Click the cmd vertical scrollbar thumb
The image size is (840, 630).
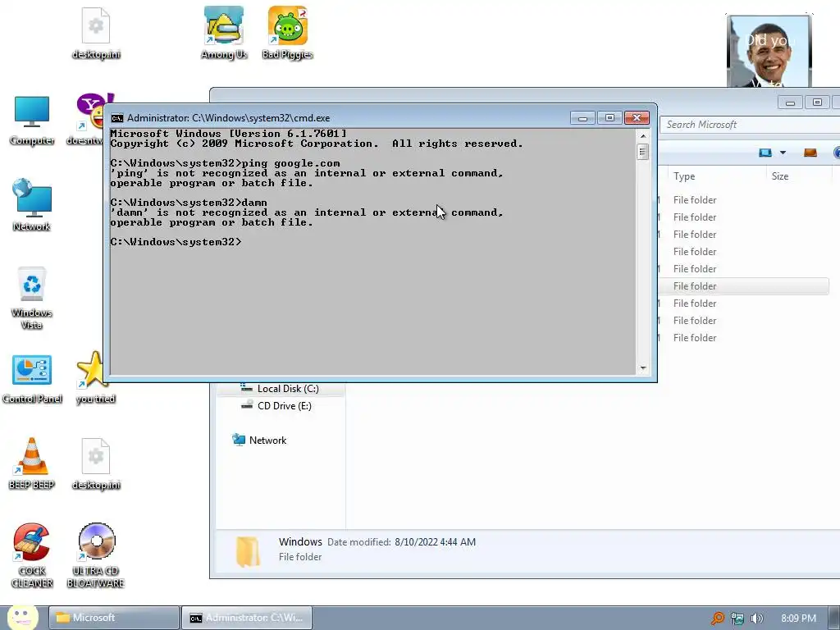[x=643, y=152]
